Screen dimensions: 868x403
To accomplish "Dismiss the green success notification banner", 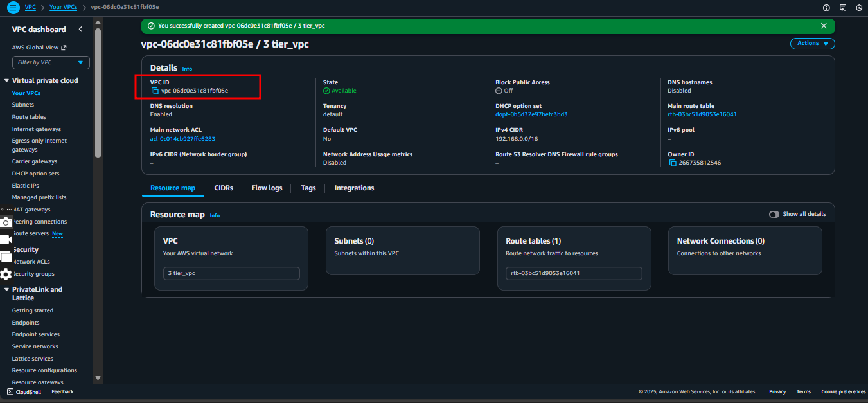I will [824, 26].
